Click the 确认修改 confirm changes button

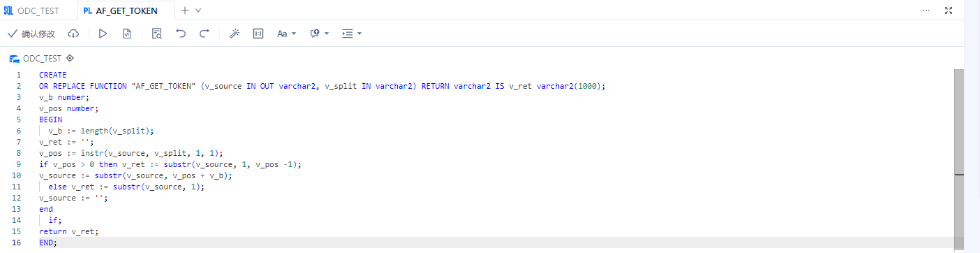click(31, 34)
